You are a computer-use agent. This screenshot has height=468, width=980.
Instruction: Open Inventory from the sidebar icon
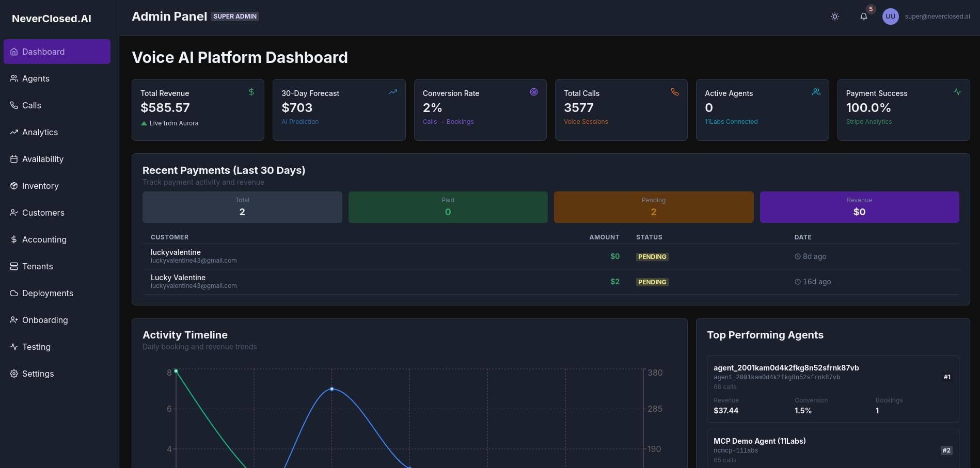point(14,186)
